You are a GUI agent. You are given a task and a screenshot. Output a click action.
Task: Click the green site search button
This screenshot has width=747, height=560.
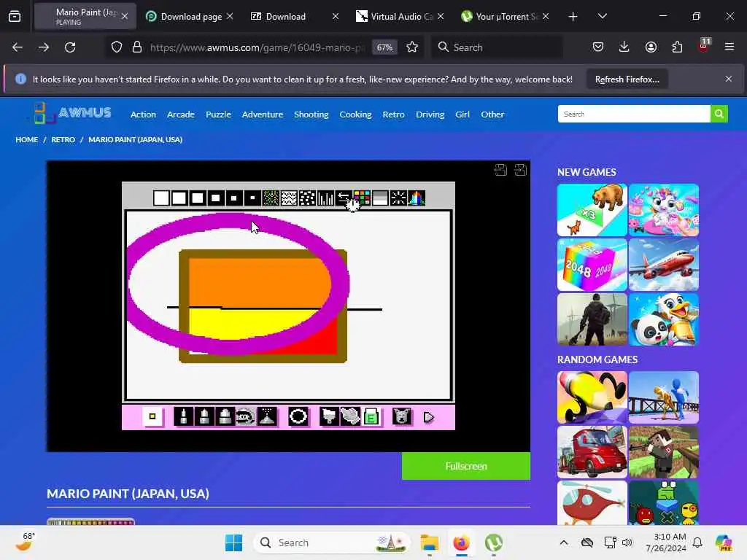(x=719, y=114)
